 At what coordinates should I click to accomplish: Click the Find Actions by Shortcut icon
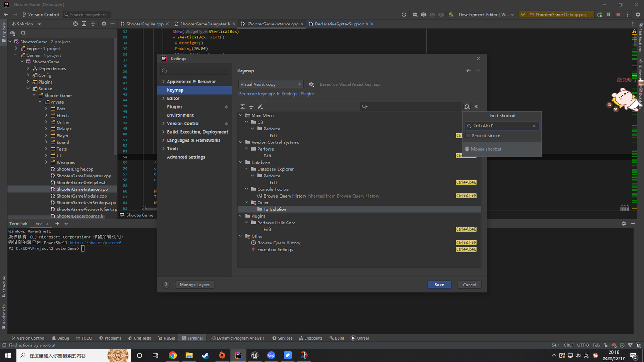click(x=467, y=107)
